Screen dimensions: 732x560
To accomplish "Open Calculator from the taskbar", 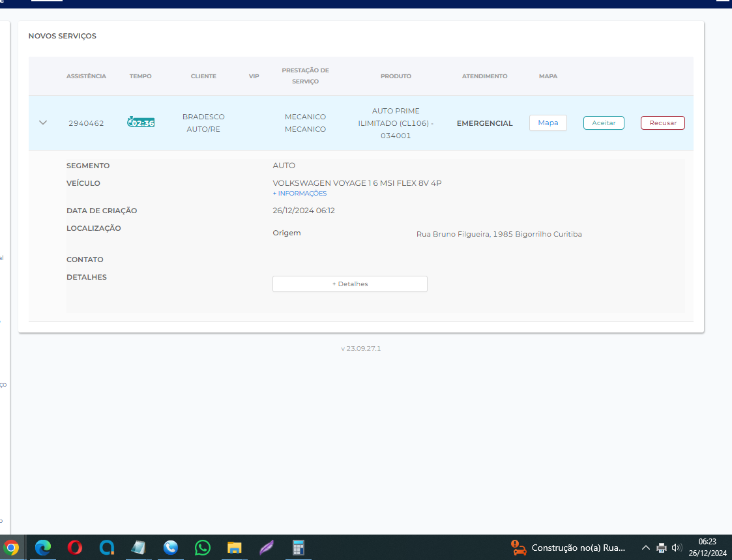I will (299, 548).
